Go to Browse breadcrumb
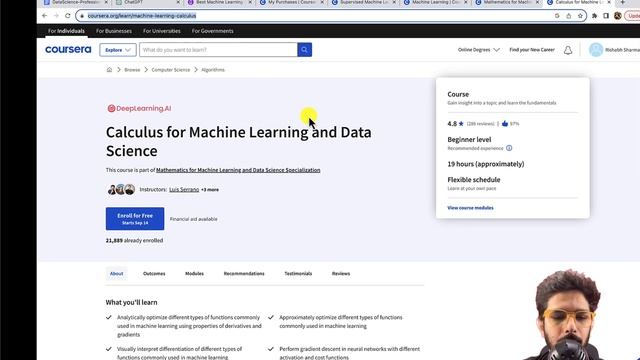 click(x=132, y=70)
